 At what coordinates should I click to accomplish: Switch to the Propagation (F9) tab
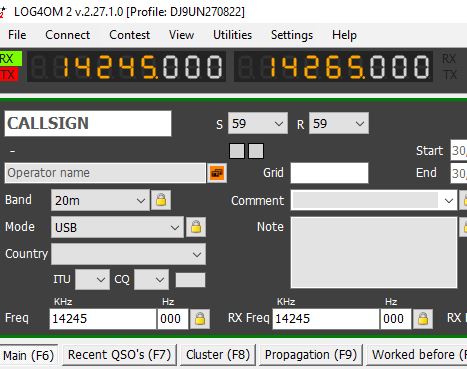click(311, 355)
